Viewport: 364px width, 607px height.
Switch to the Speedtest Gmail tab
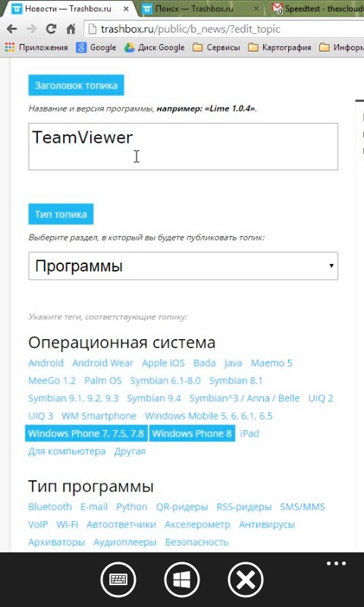317,8
